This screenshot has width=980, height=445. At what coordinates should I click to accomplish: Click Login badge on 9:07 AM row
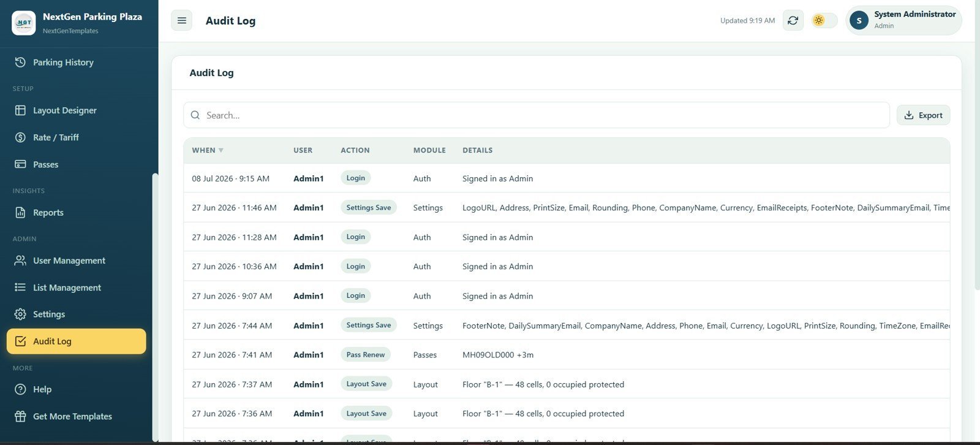coord(356,295)
